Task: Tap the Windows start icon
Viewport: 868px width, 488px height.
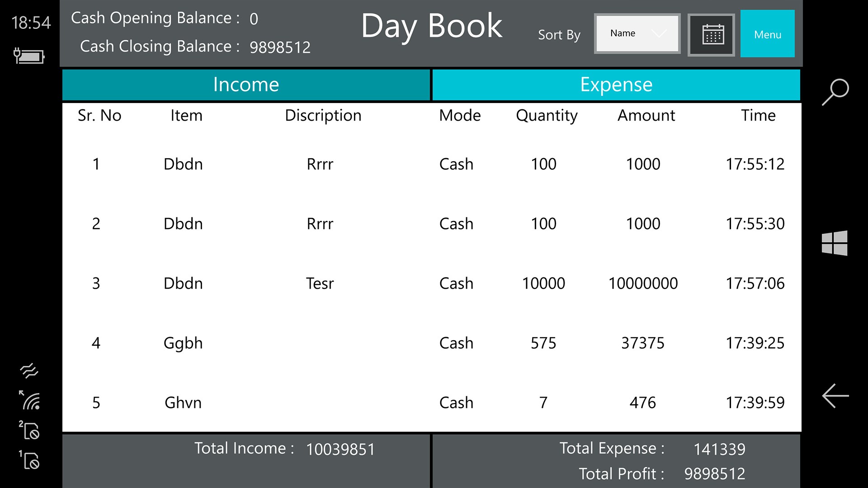Action: (835, 243)
